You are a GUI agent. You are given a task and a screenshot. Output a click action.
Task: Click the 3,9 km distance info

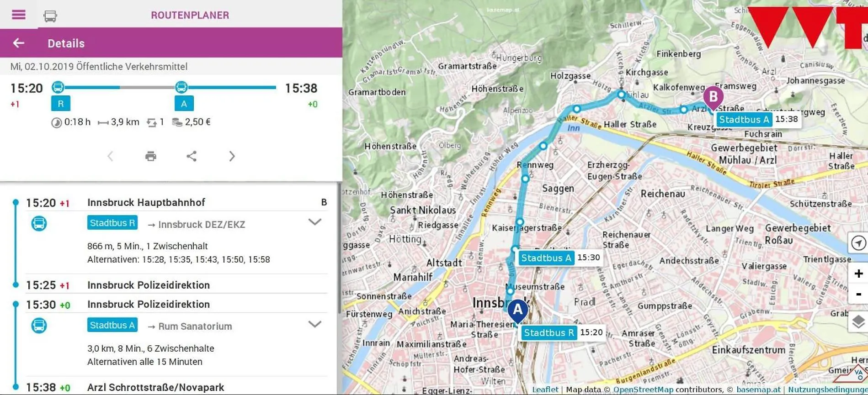(x=118, y=122)
